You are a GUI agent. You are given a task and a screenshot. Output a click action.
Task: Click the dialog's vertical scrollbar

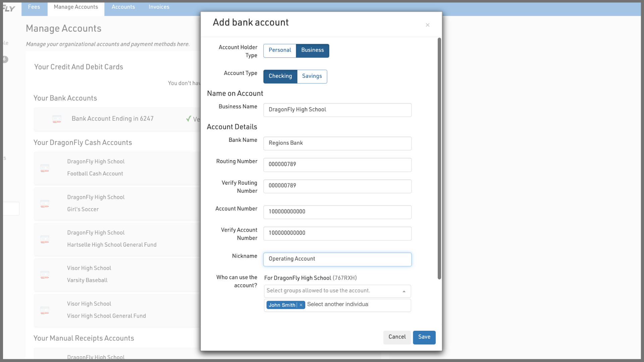coord(439,159)
